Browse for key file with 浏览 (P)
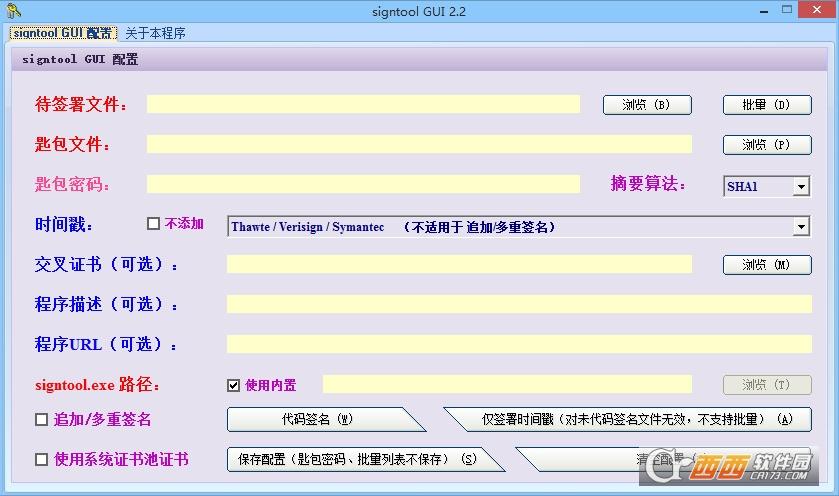 (x=767, y=145)
